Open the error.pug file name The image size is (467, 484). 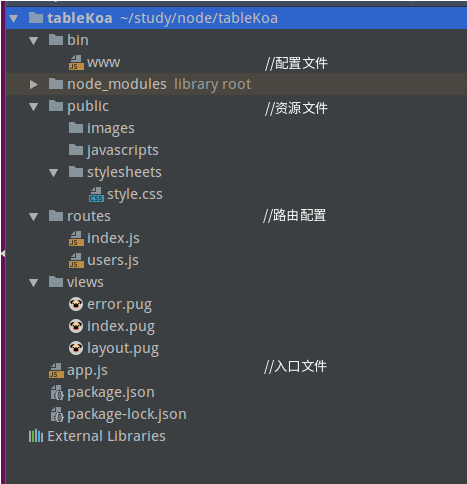click(120, 305)
